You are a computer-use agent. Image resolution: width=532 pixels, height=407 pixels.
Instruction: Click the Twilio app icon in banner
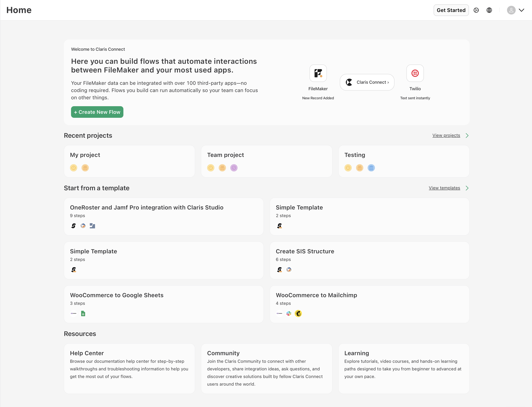coord(415,73)
